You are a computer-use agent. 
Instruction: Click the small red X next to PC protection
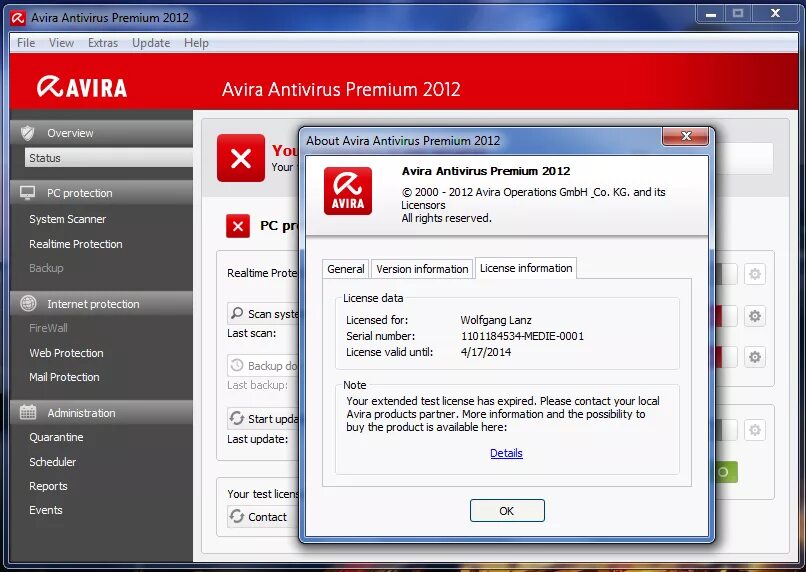tap(238, 226)
